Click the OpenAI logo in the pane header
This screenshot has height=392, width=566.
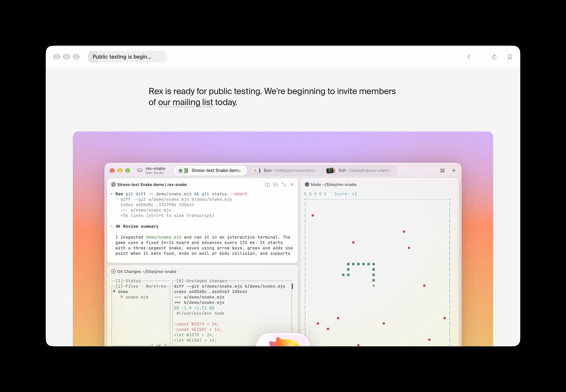[113, 184]
